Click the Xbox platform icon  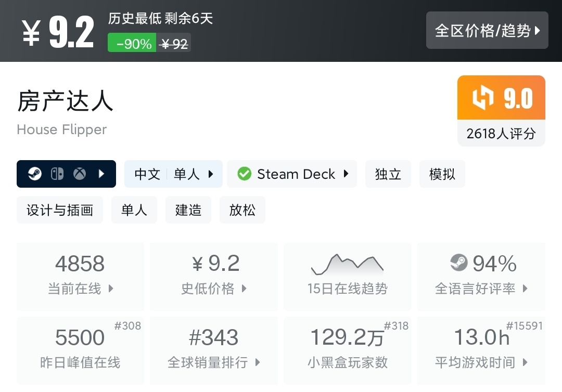pyautogui.click(x=79, y=174)
